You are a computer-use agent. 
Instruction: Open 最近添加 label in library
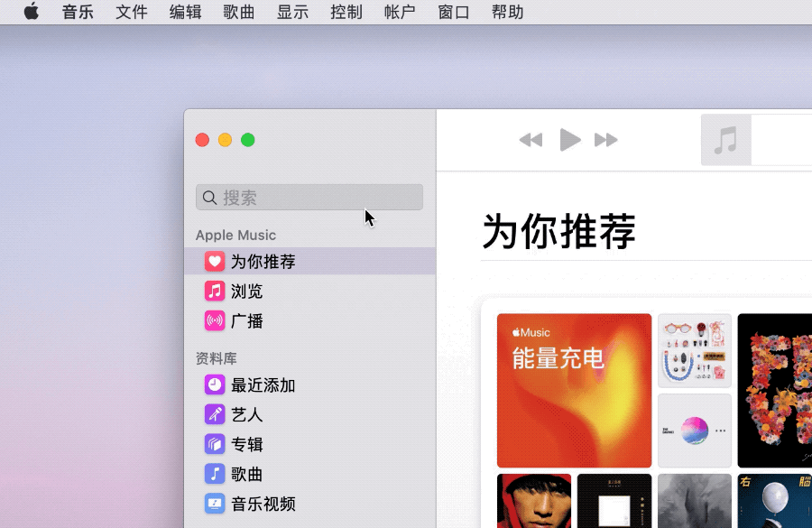click(263, 385)
